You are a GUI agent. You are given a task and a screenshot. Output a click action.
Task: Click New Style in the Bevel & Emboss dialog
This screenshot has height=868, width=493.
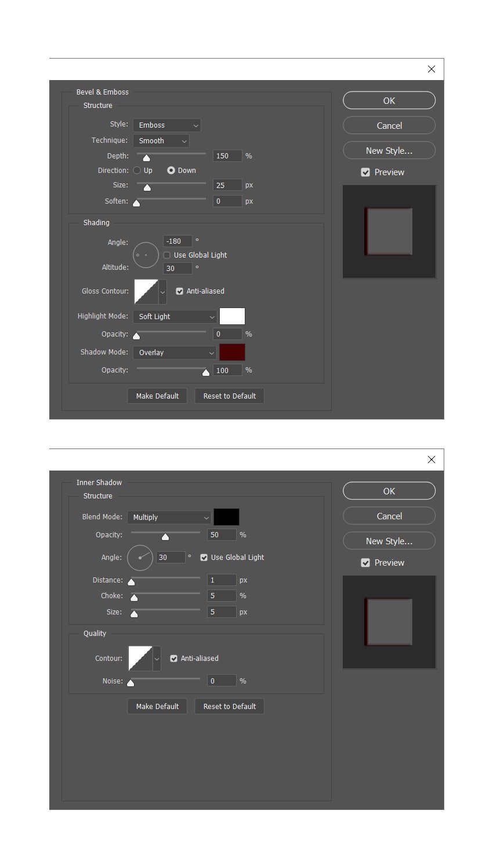(x=389, y=150)
